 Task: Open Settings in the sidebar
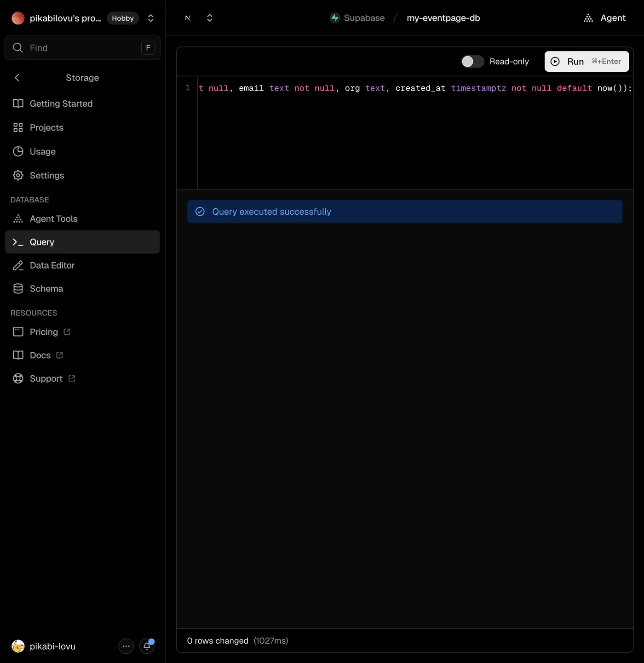pyautogui.click(x=82, y=175)
